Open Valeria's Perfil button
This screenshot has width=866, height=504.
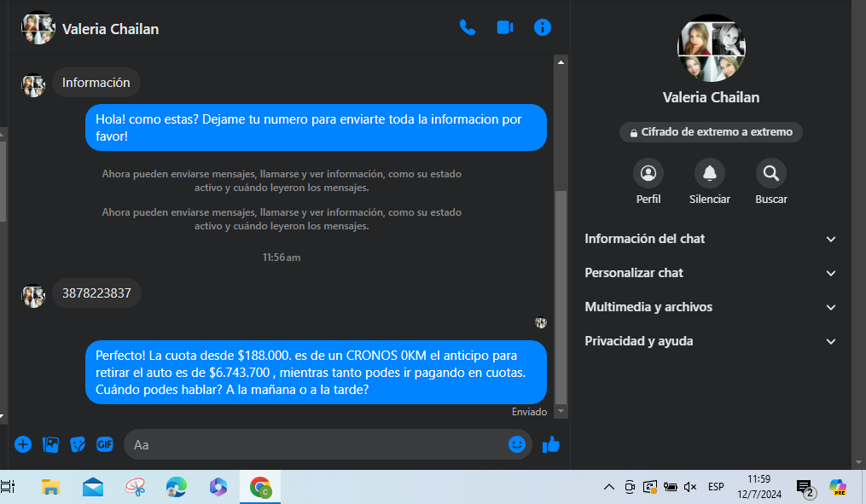pos(648,174)
